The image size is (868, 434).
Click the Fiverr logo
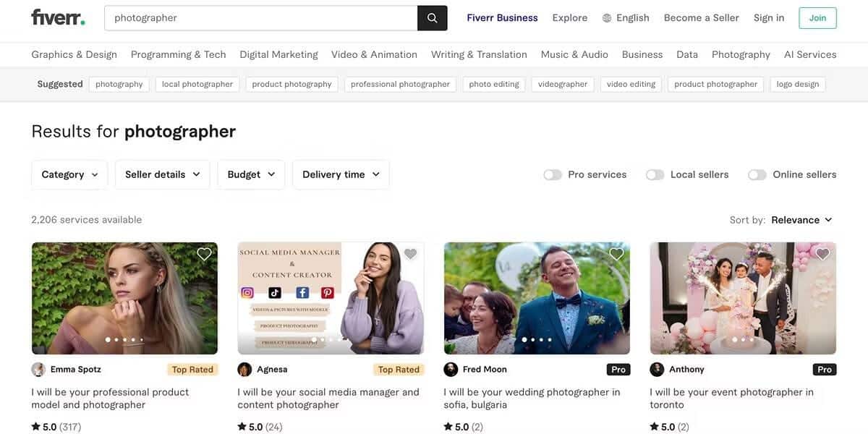(58, 17)
